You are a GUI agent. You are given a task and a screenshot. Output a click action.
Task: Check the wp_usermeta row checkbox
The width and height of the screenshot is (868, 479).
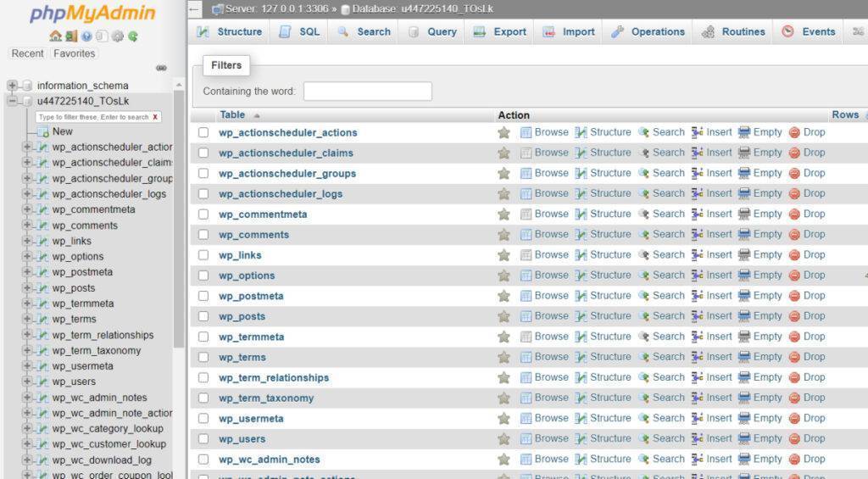pos(203,418)
